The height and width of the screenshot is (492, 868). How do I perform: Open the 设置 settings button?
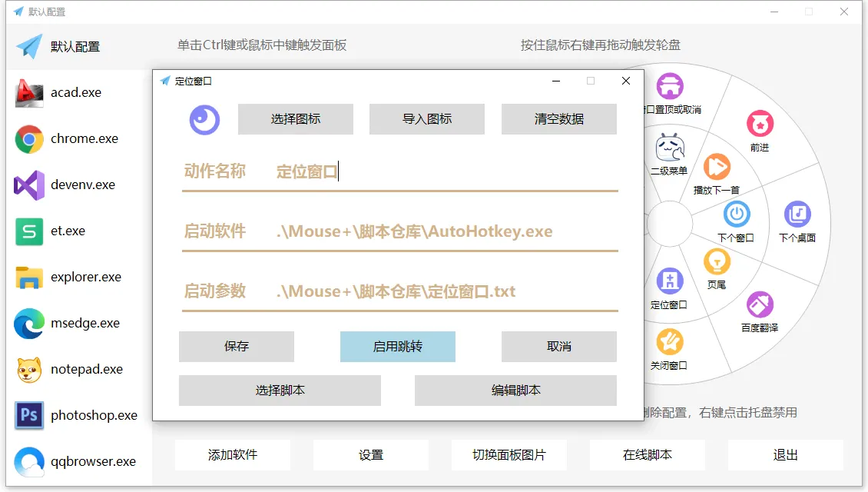tap(370, 455)
